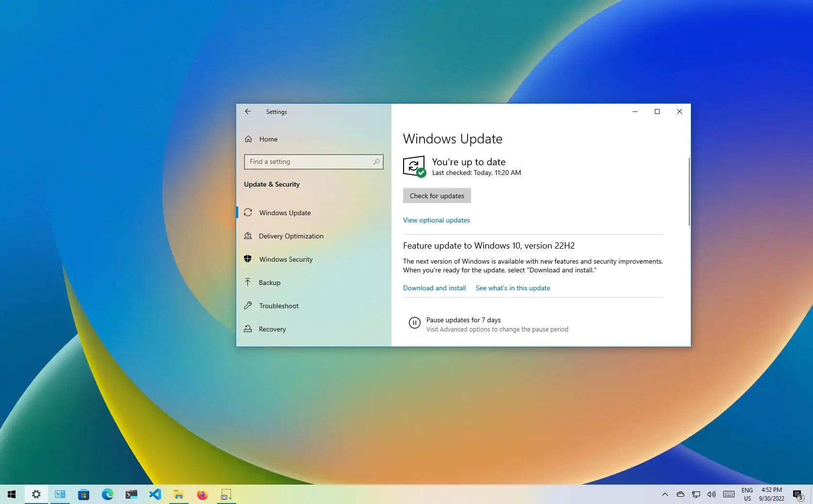
Task: Select Delivery Optimization in the sidebar
Action: click(x=291, y=236)
